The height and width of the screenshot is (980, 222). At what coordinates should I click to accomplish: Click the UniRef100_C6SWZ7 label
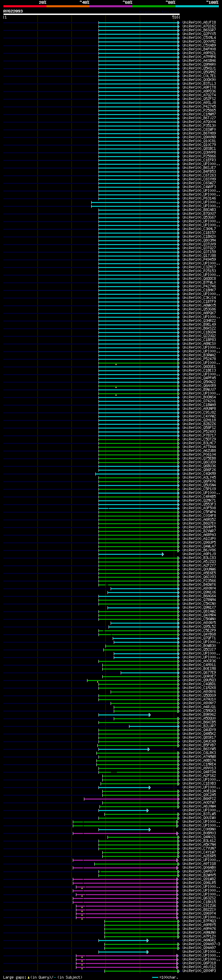(x=199, y=183)
